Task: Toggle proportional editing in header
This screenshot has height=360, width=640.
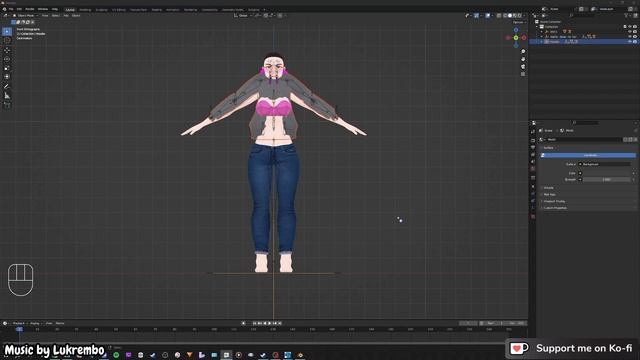Action: coord(280,16)
